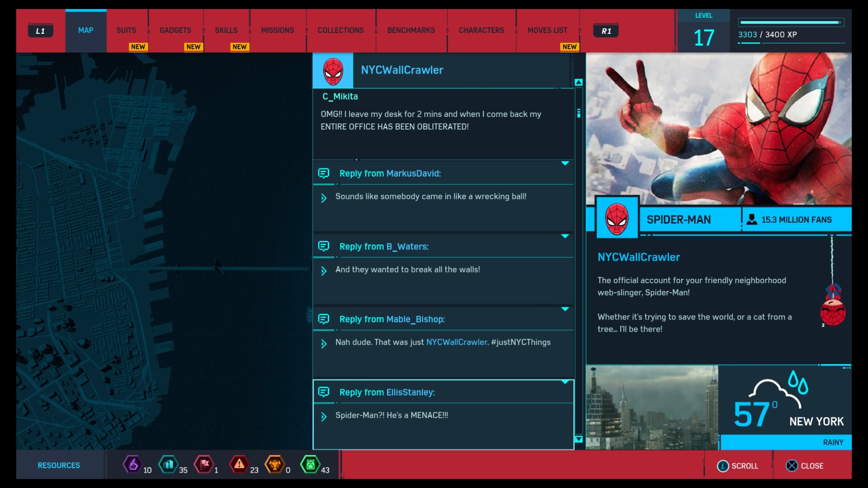Click the purple backpack token icon
Viewport: 868px width, 488px height.
(132, 464)
